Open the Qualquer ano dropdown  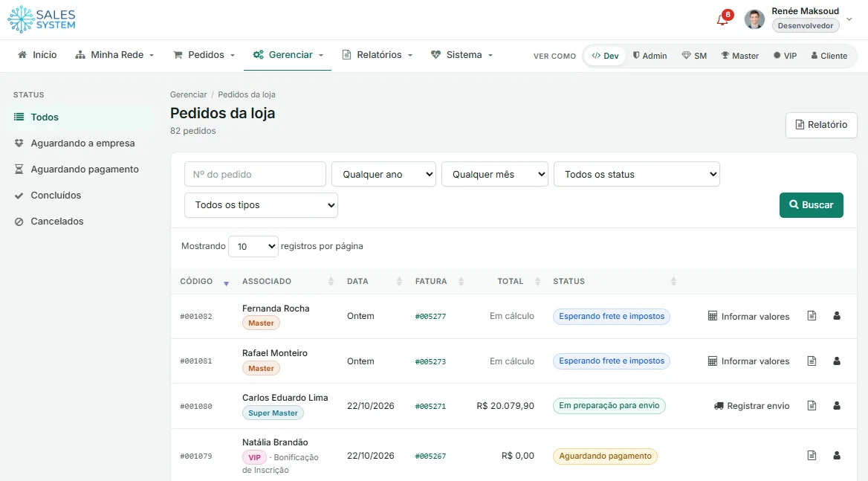click(383, 175)
